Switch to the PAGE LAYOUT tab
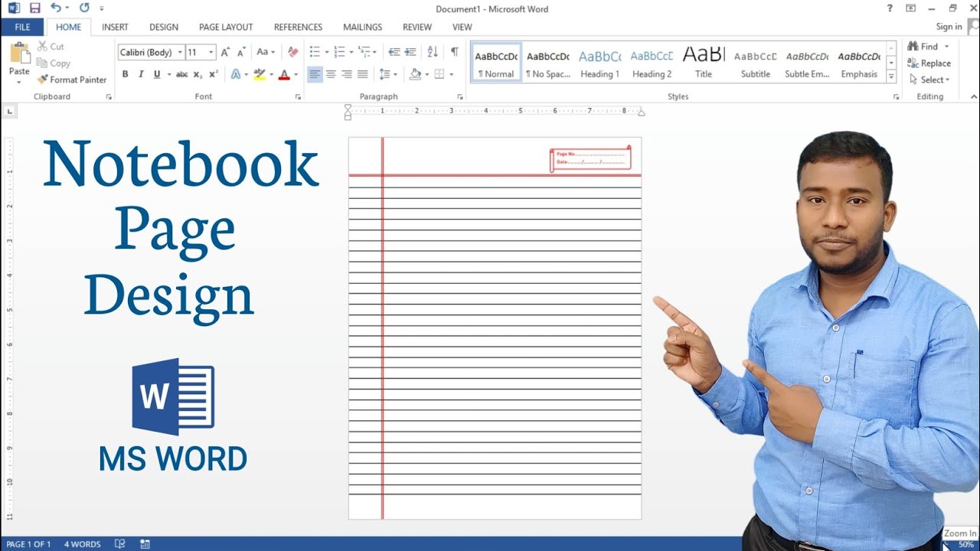The height and width of the screenshot is (551, 980). coord(226,27)
